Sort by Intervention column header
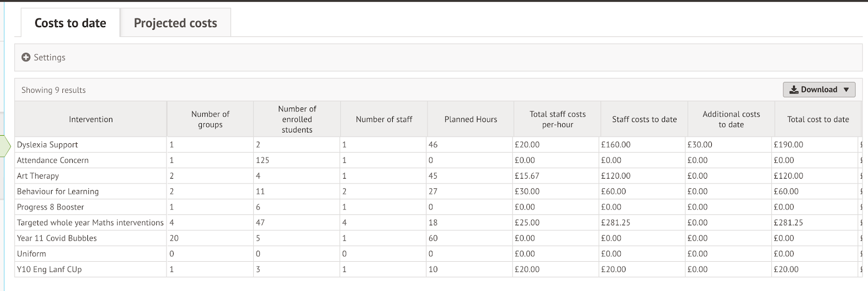This screenshot has width=868, height=291. (91, 119)
